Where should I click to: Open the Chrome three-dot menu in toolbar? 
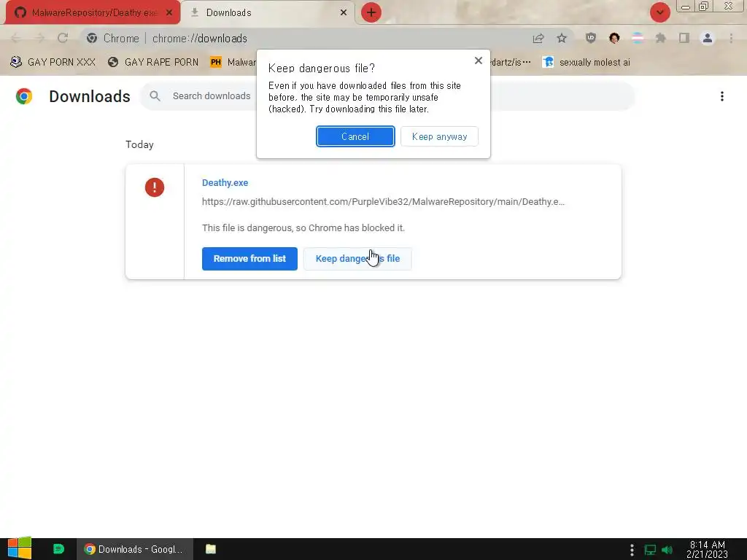[x=731, y=38]
